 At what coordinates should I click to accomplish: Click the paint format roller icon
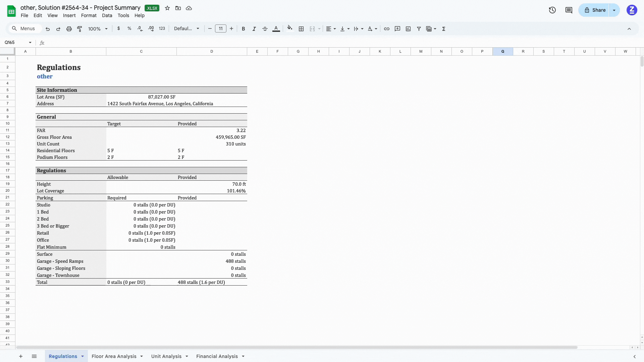point(79,29)
